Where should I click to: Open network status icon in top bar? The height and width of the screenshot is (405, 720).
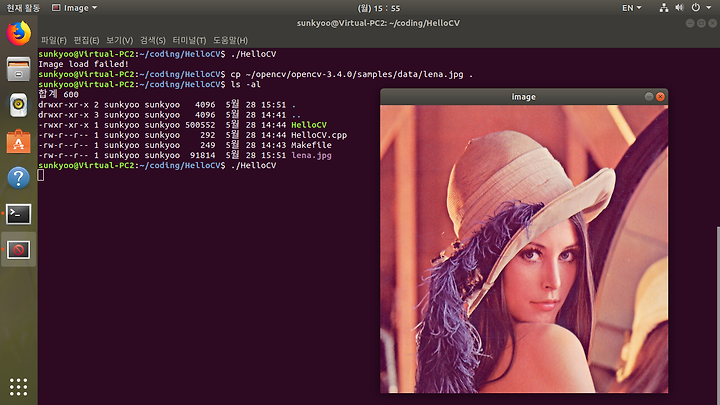point(664,8)
